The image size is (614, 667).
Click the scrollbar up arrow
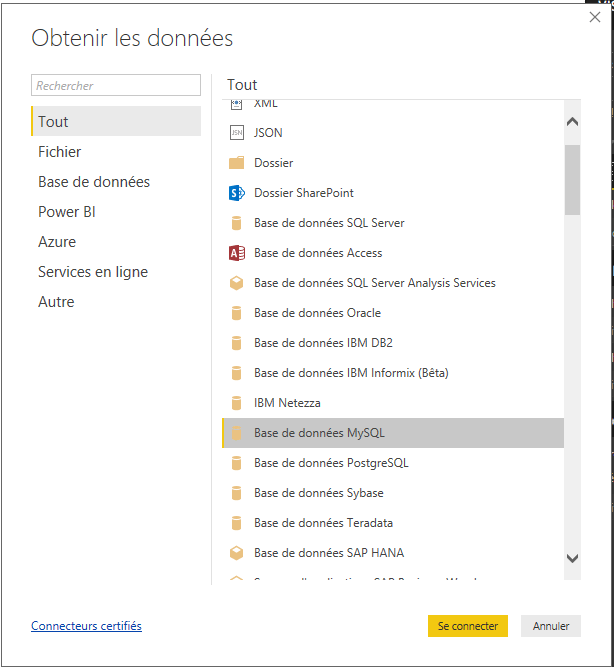point(572,122)
